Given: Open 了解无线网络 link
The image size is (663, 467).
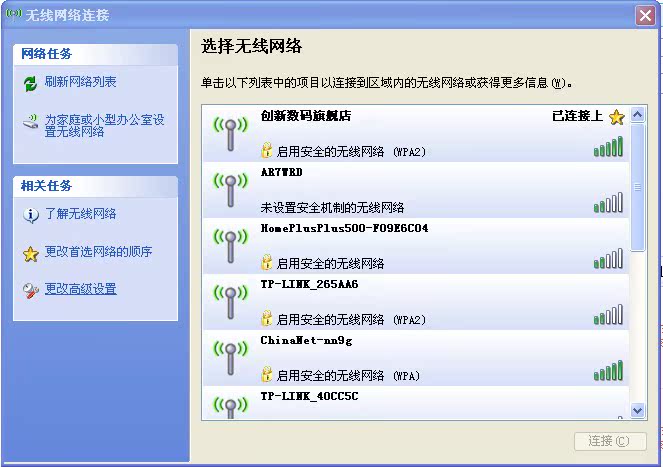Looking at the screenshot, I should tap(80, 214).
